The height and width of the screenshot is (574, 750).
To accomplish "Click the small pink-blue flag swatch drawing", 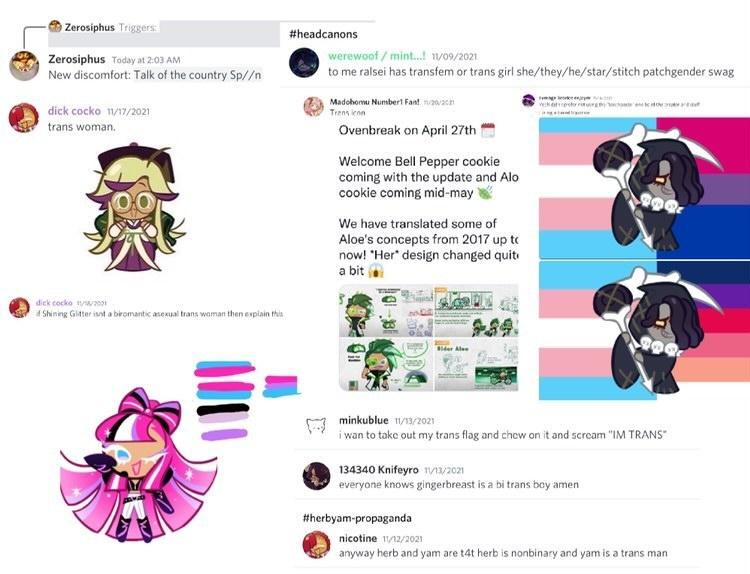I will click(x=281, y=386).
